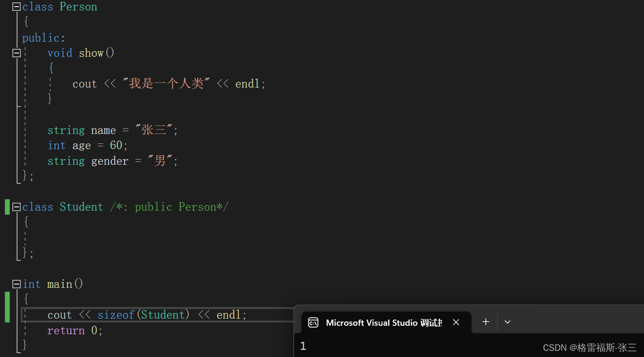The width and height of the screenshot is (644, 357).
Task: Click the 'public:' access specifier
Action: [x=44, y=38]
